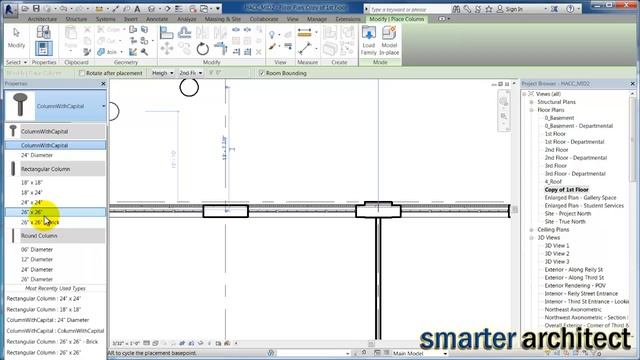The height and width of the screenshot is (360, 640).
Task: Select the Move tool in Modify panel
Action: click(167, 49)
